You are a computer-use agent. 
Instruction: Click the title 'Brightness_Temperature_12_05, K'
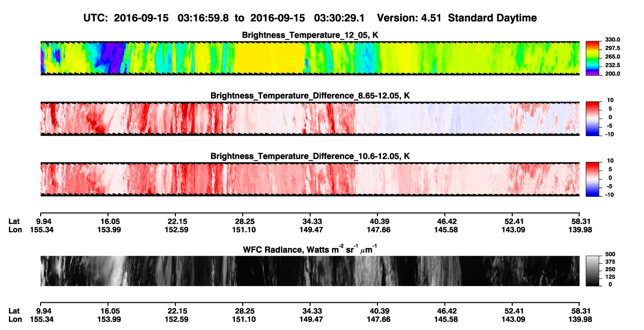(310, 35)
